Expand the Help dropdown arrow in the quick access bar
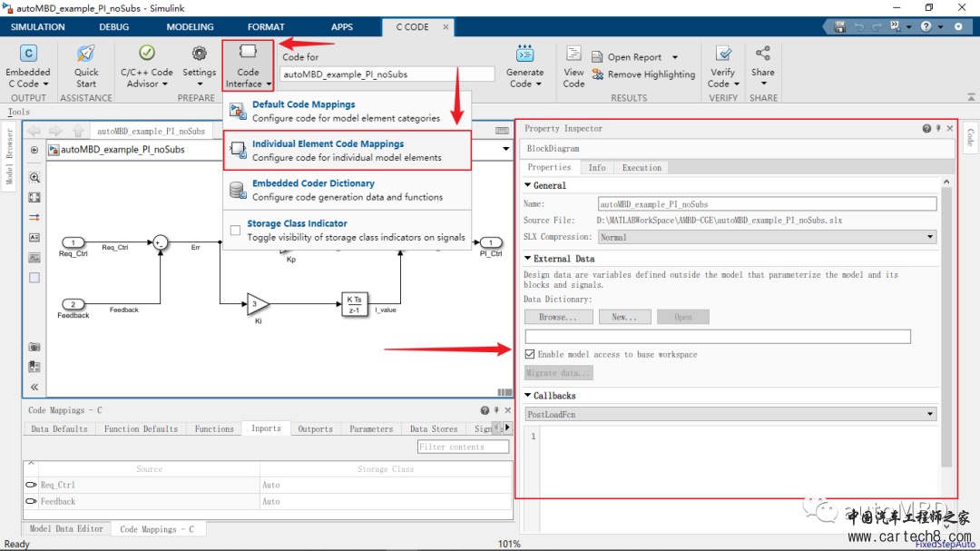 (940, 27)
